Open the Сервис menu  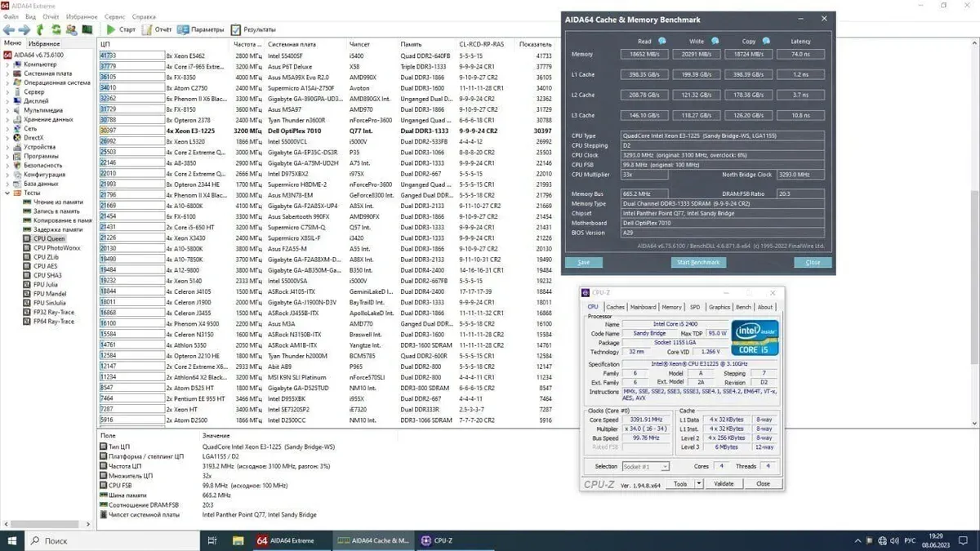click(x=115, y=16)
